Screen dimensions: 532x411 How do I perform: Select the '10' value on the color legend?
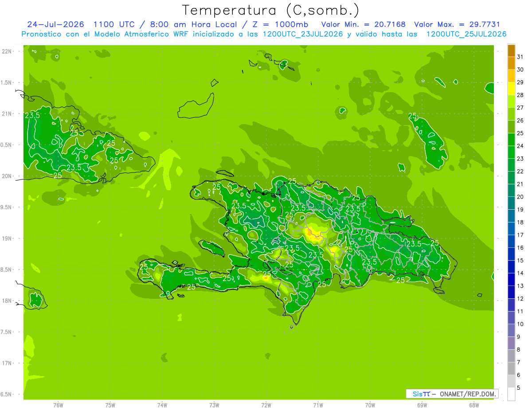click(x=520, y=324)
